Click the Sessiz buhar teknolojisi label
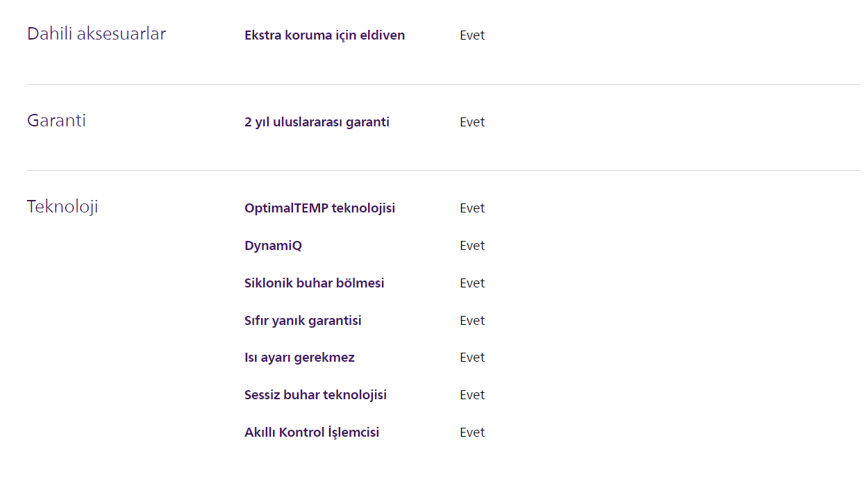The width and height of the screenshot is (868, 477). (x=315, y=395)
